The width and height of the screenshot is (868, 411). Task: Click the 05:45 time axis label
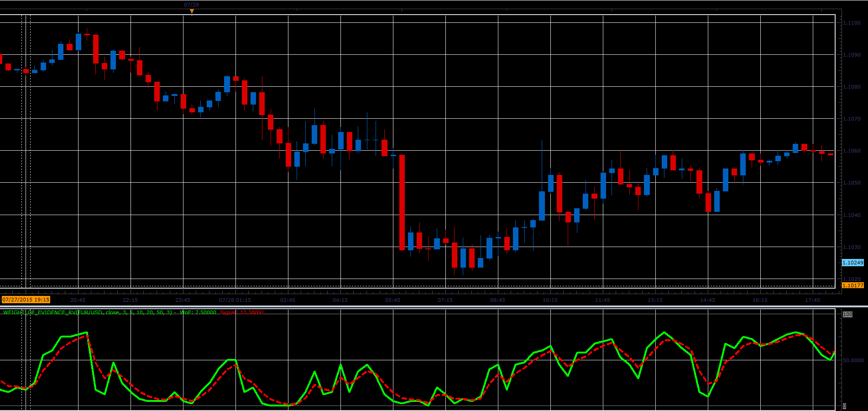click(392, 300)
